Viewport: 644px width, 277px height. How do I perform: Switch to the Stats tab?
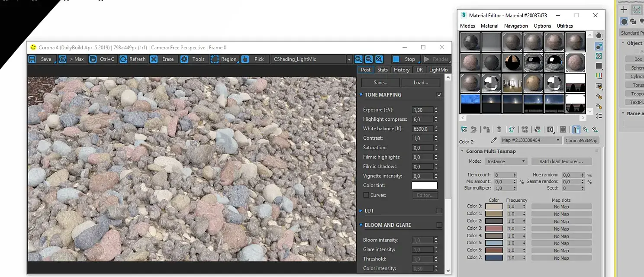(x=383, y=70)
